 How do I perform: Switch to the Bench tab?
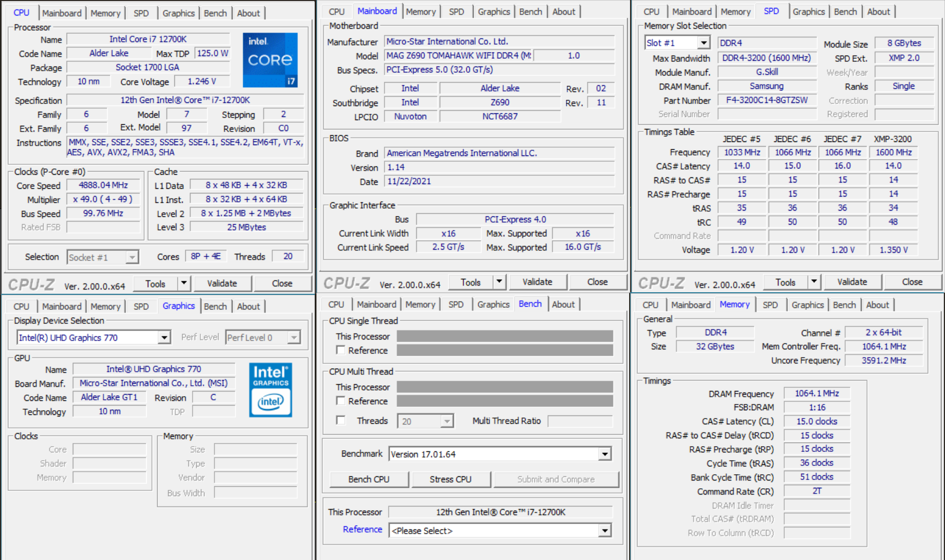click(215, 13)
